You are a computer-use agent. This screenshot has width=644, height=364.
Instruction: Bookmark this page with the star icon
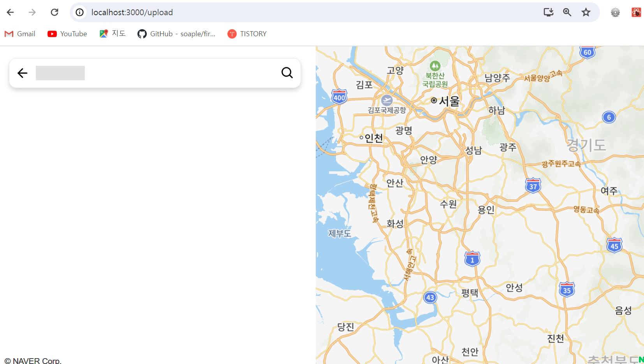pos(586,12)
